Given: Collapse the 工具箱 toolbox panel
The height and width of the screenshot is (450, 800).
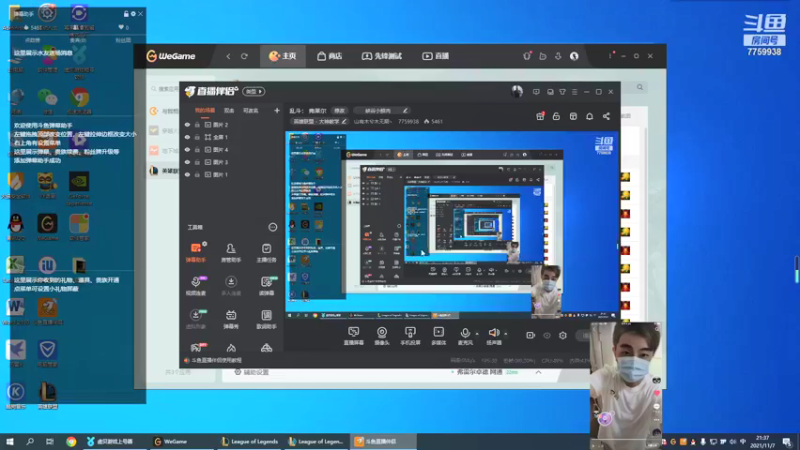Looking at the screenshot, I should (272, 227).
